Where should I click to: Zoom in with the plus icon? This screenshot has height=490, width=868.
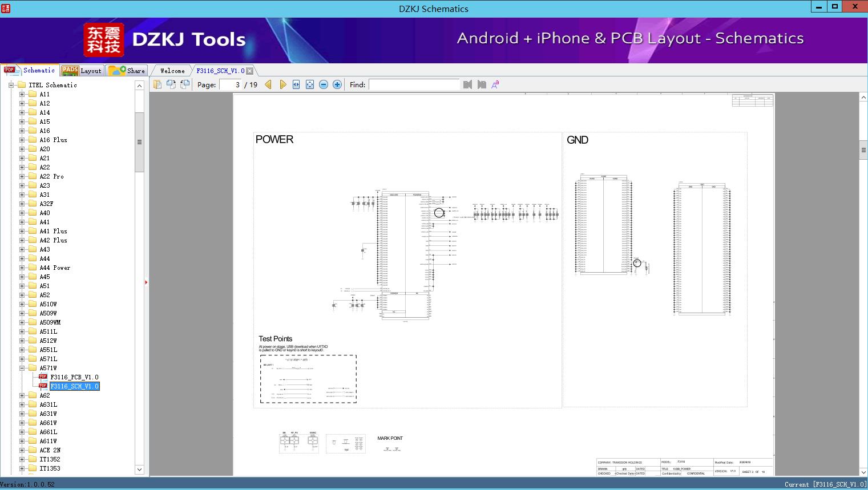[x=337, y=84]
